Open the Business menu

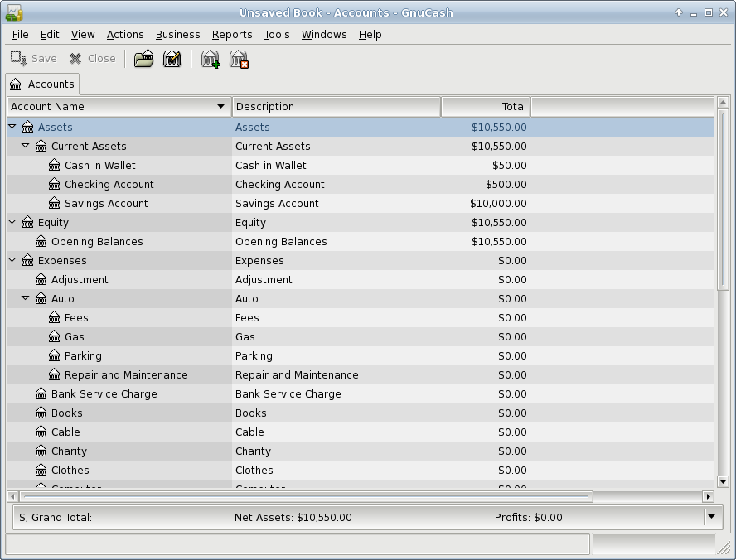pos(178,35)
